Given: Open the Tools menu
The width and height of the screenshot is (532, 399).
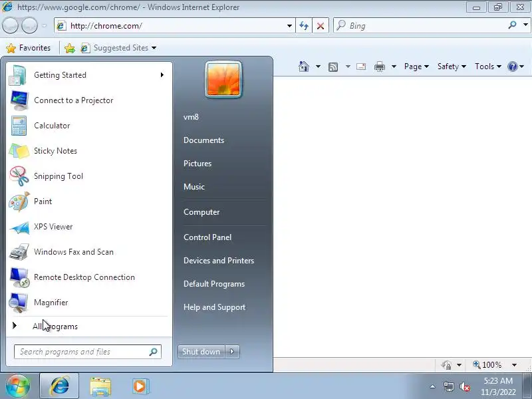Looking at the screenshot, I should coord(488,66).
